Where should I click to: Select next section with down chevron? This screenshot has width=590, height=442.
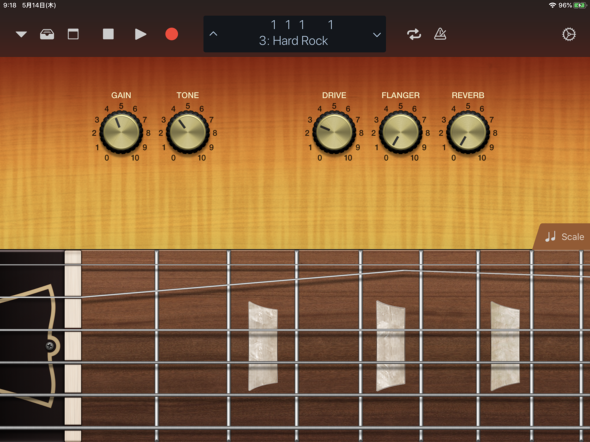point(377,35)
